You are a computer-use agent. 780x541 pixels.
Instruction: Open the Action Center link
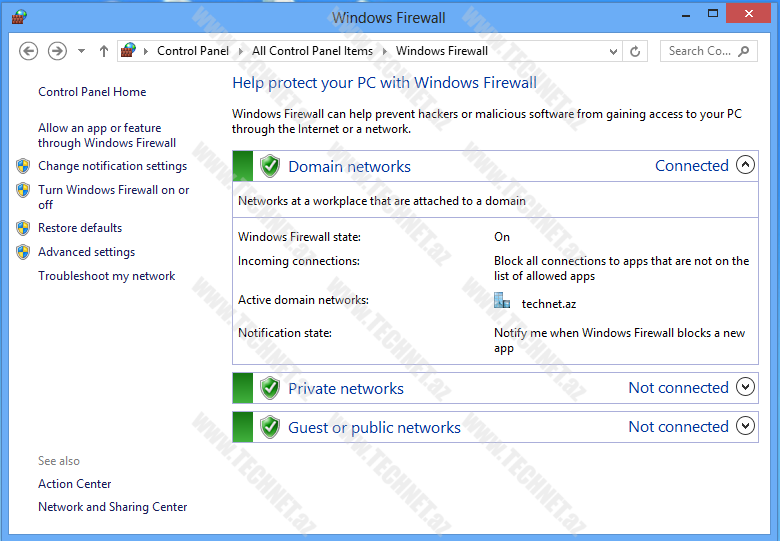click(75, 484)
